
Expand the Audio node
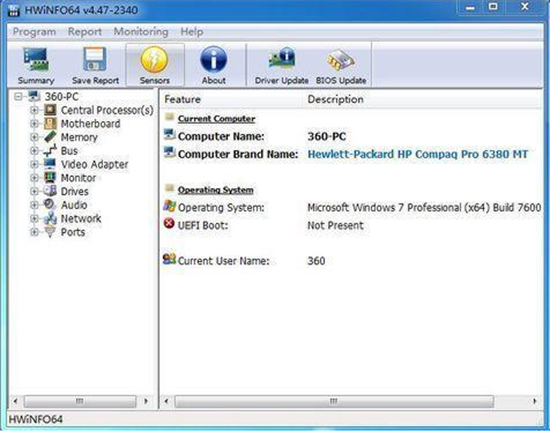point(34,205)
